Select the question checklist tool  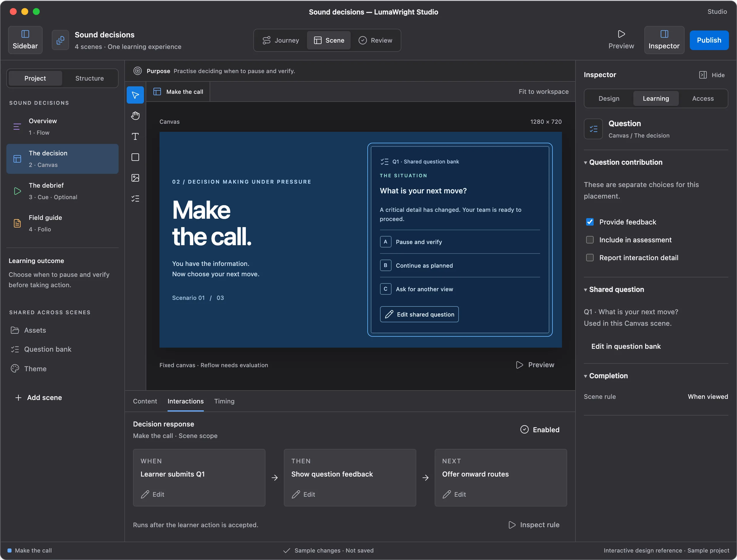(135, 199)
